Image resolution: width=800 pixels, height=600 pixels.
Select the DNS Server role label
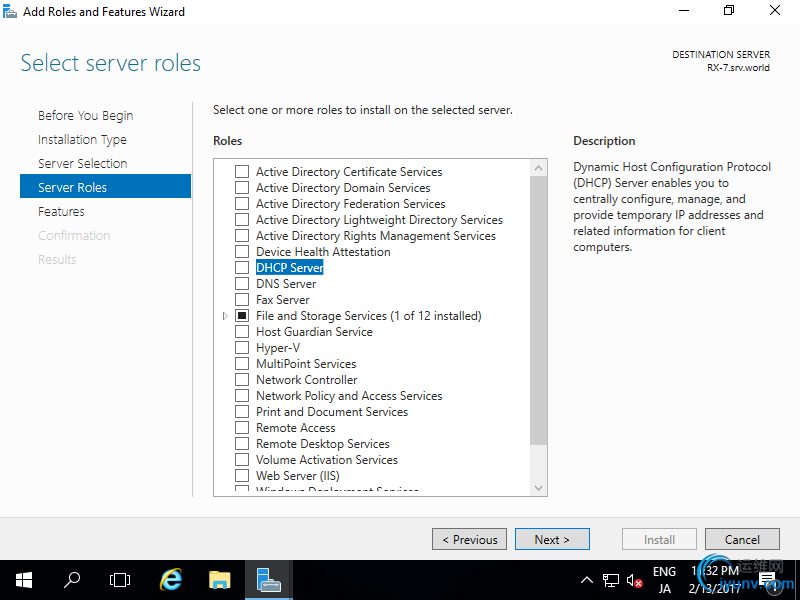(x=286, y=283)
